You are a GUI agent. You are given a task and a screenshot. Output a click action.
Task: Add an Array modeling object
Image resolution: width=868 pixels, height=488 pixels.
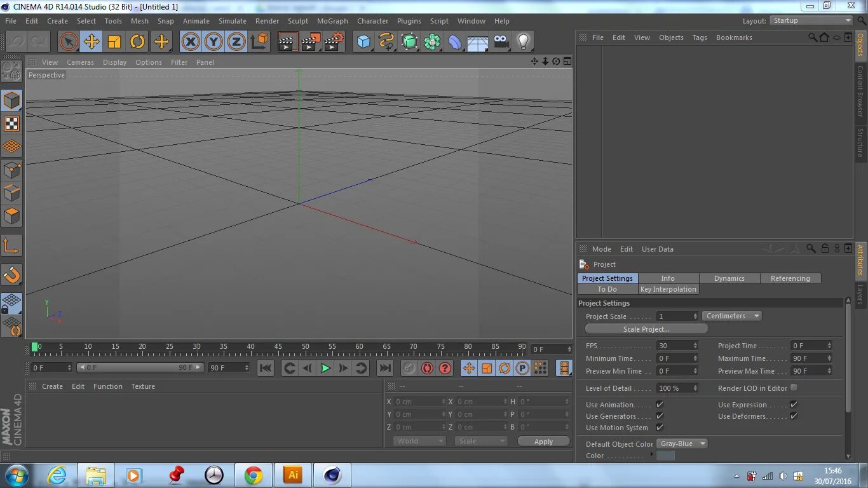pyautogui.click(x=432, y=42)
